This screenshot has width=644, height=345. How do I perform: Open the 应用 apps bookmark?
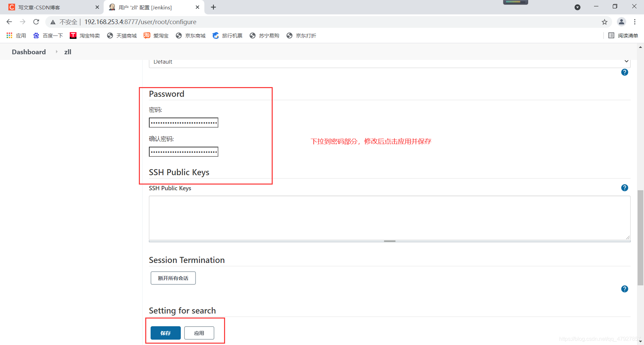point(16,36)
